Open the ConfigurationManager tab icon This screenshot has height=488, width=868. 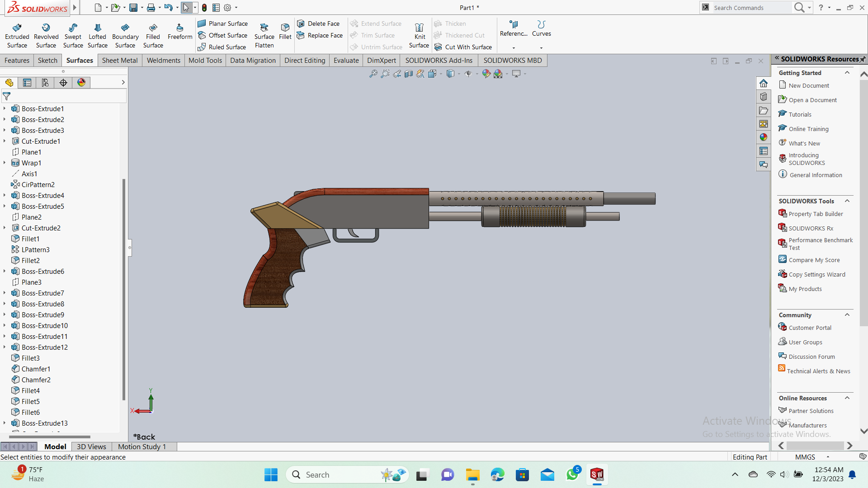(45, 83)
